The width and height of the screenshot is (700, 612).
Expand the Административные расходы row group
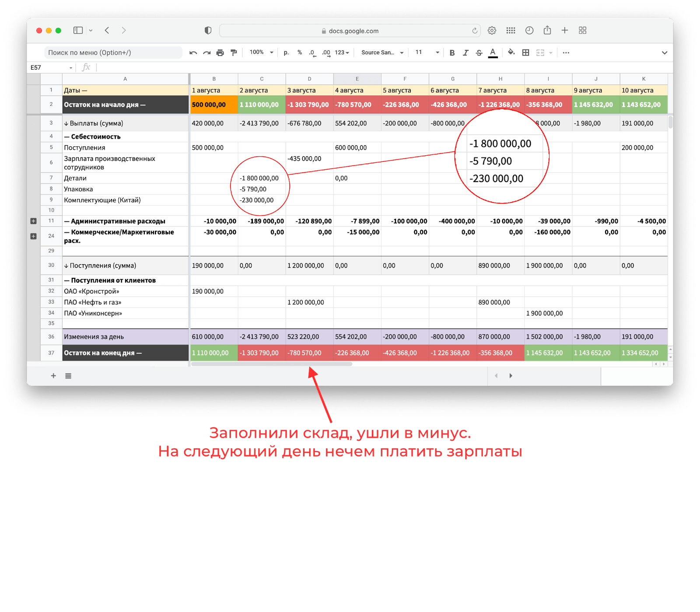click(33, 221)
